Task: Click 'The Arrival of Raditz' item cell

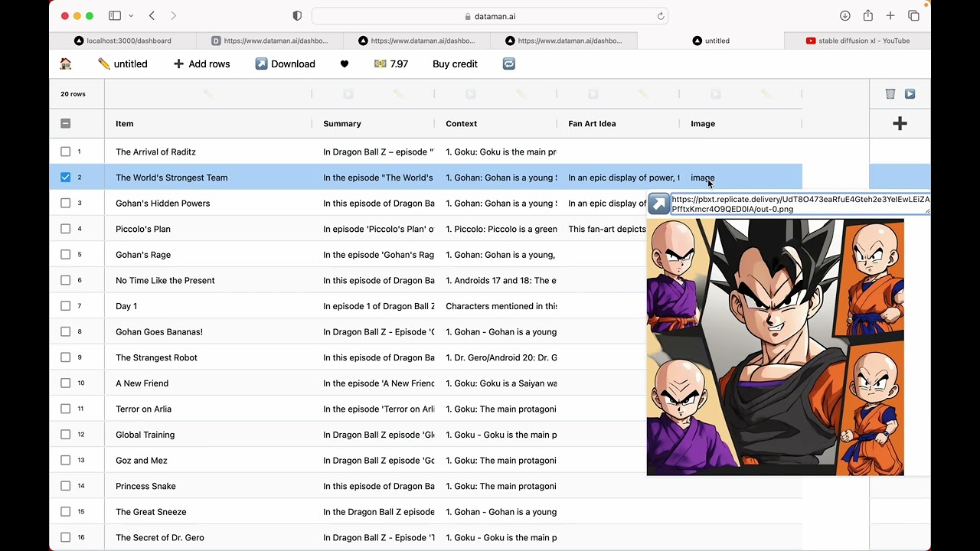Action: pyautogui.click(x=207, y=152)
